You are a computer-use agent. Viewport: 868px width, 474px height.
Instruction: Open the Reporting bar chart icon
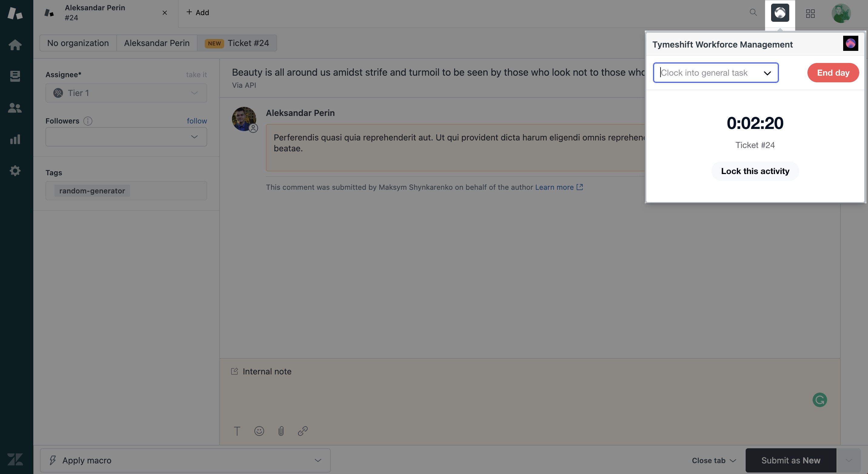click(x=15, y=139)
